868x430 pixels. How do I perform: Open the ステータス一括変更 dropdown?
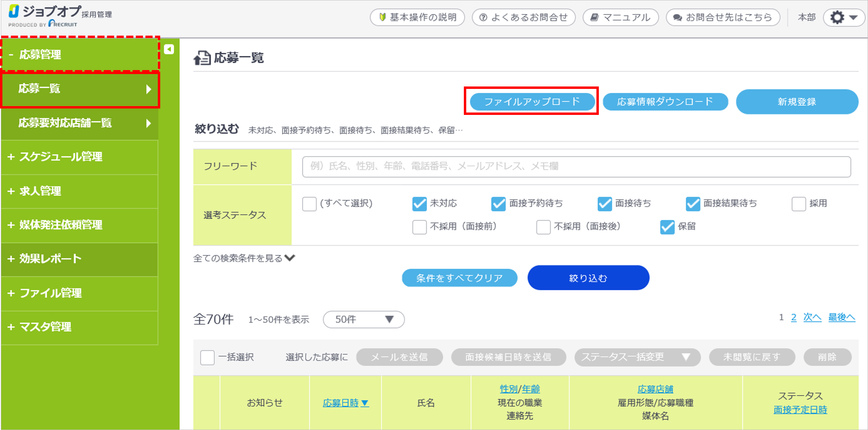coord(637,357)
